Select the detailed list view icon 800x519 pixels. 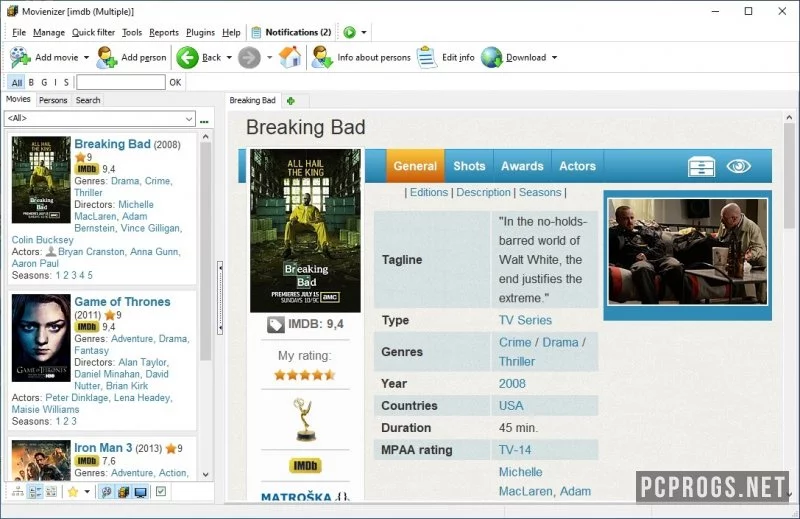click(x=35, y=491)
